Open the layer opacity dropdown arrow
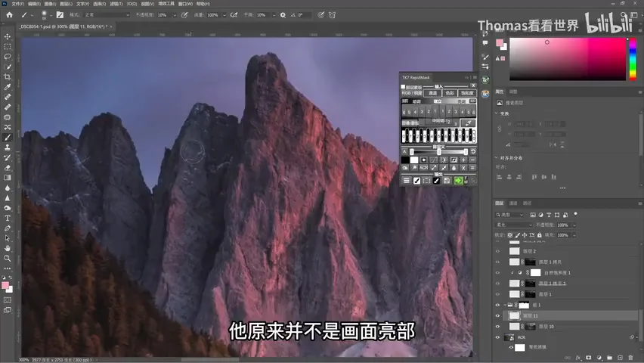644x363 pixels. pos(574,225)
